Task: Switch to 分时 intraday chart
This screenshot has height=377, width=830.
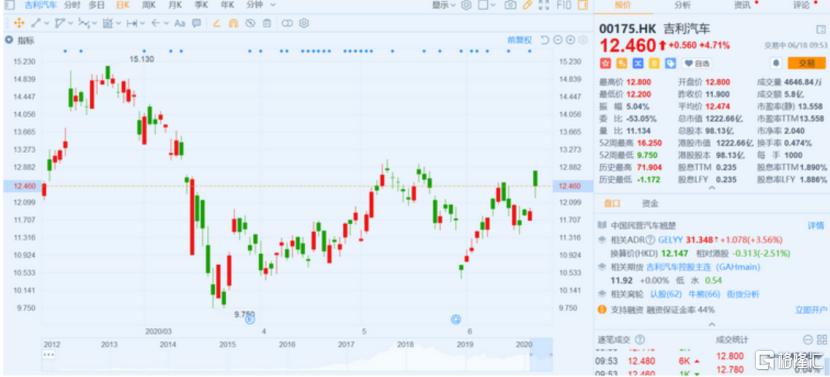Action: coord(72,5)
